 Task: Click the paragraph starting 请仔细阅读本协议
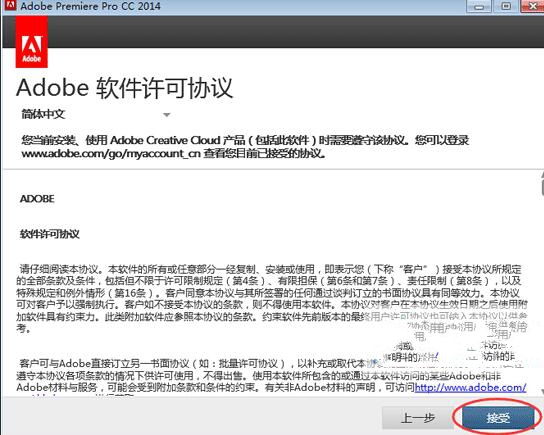point(272,298)
